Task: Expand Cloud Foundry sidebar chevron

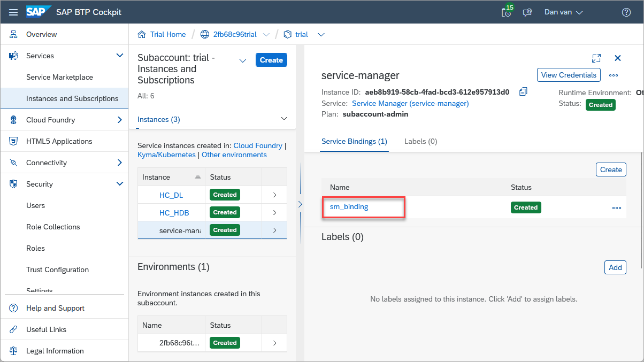Action: 120,120
